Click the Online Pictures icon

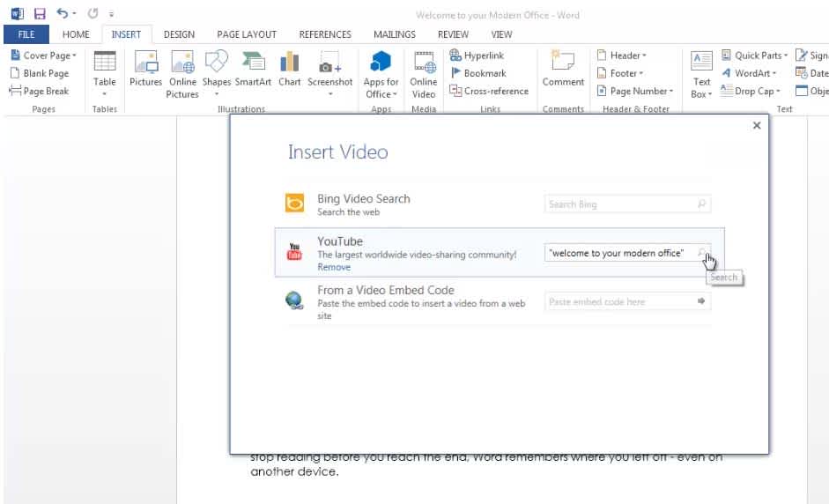point(182,74)
